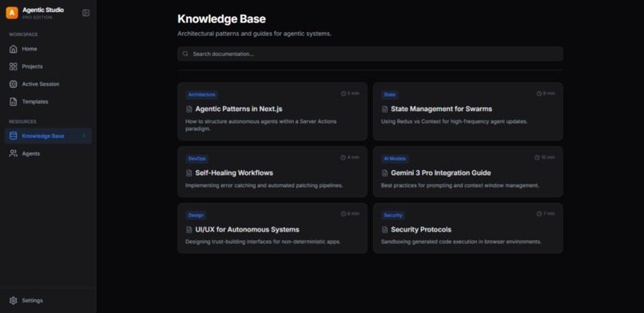This screenshot has height=313, width=644.
Task: Click 'Implementing error catching' description text
Action: click(x=264, y=185)
